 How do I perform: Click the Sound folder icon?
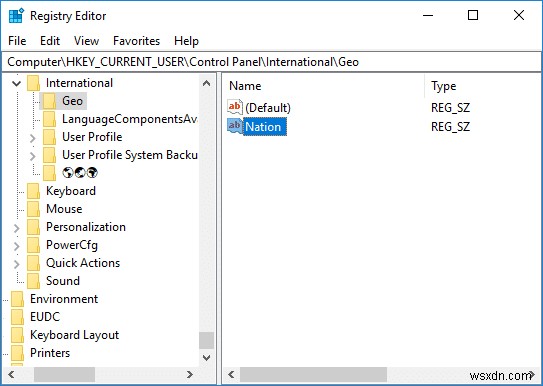33,281
